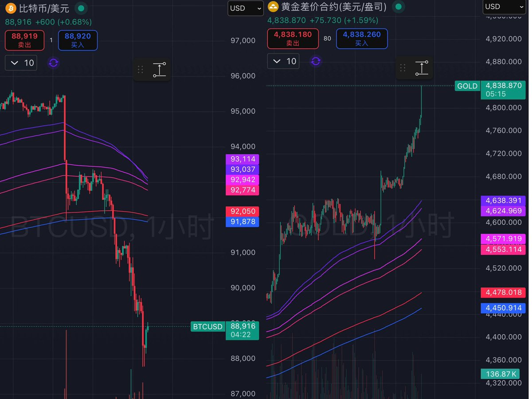Click the GOLD price line label
This screenshot has height=399, width=532.
(467, 86)
